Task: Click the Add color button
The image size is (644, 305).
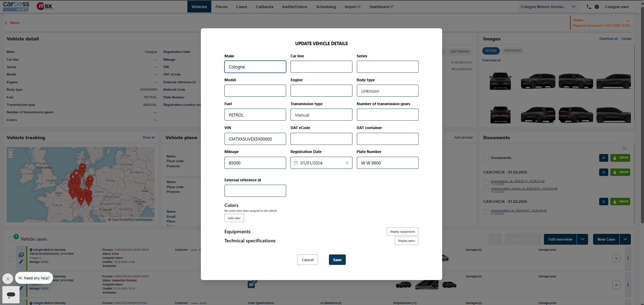Action: click(234, 218)
